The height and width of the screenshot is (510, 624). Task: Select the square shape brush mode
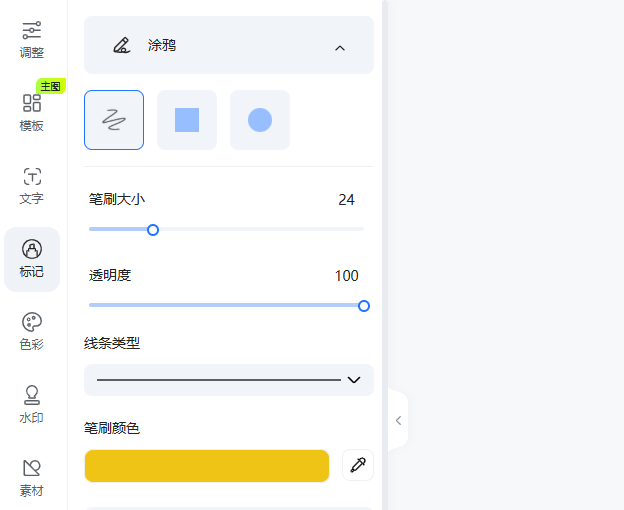pyautogui.click(x=187, y=120)
